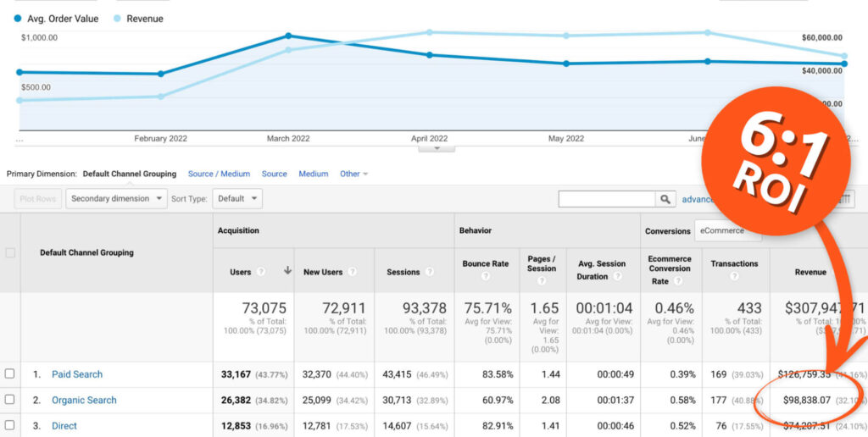Click total Users value 73,075
The width and height of the screenshot is (868, 437).
click(264, 308)
